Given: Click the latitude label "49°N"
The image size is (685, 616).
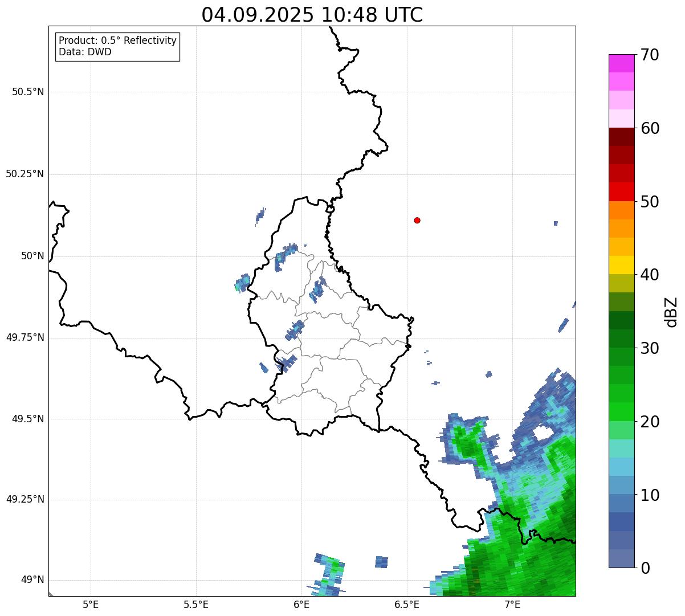Looking at the screenshot, I should tap(32, 580).
